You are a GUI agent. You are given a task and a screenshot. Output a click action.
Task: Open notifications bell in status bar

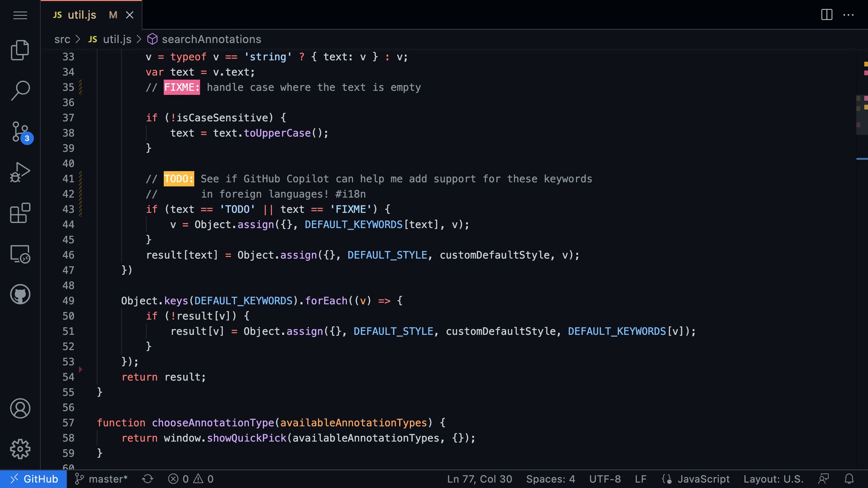849,479
